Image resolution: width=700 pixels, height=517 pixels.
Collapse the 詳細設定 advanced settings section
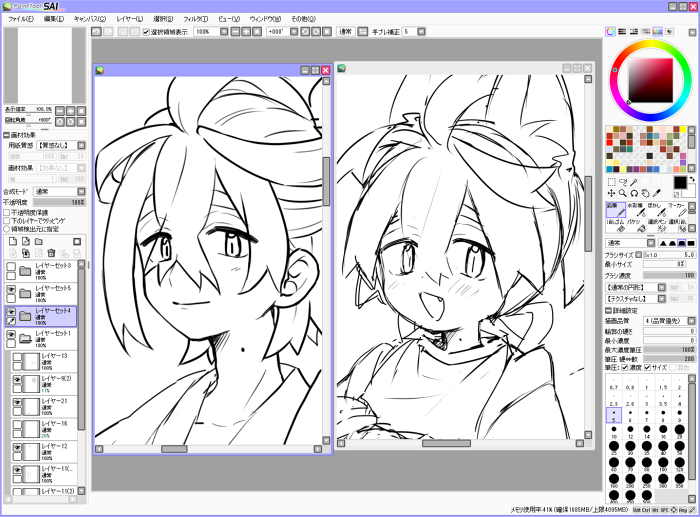(x=608, y=310)
